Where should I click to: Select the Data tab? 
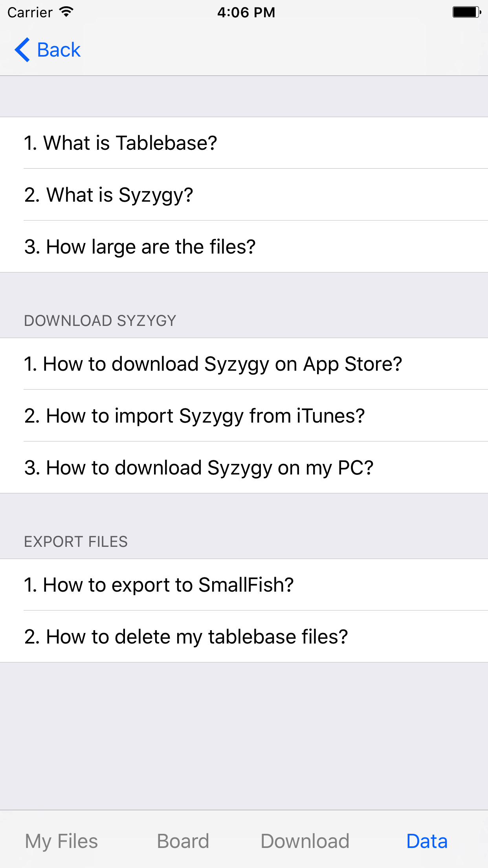pyautogui.click(x=427, y=841)
